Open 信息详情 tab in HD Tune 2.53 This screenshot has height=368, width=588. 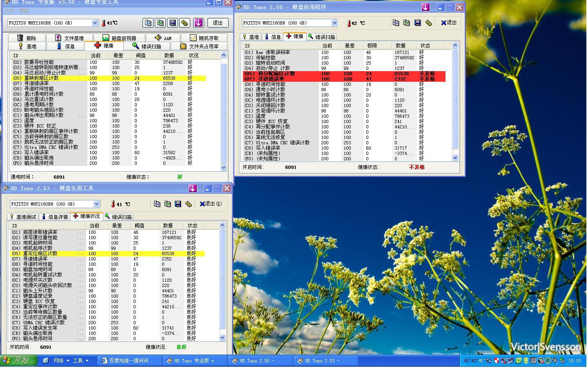pos(54,217)
